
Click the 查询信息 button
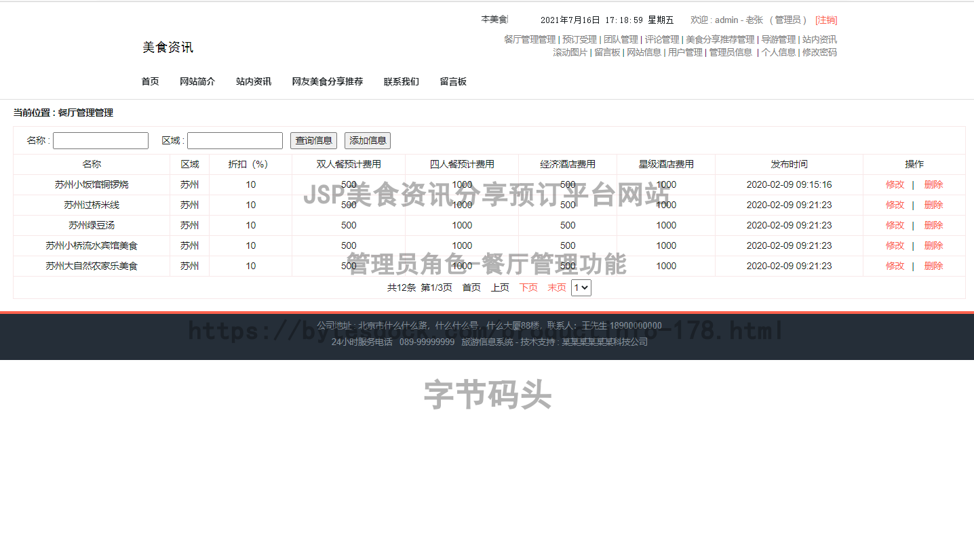tap(313, 140)
